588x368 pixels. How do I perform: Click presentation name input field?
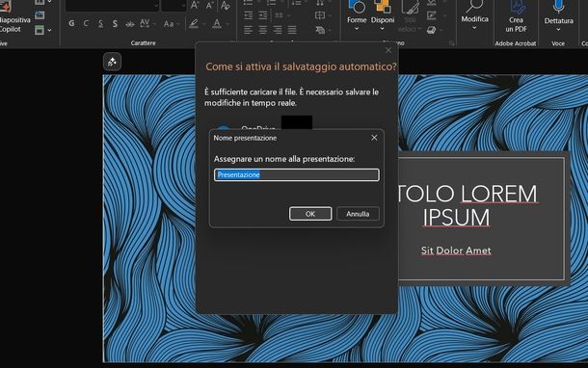pyautogui.click(x=297, y=175)
